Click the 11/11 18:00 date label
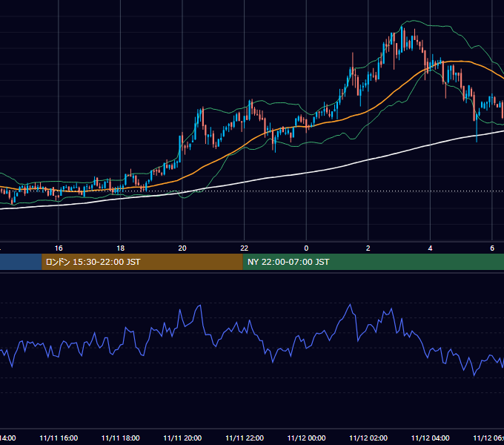 pyautogui.click(x=121, y=438)
